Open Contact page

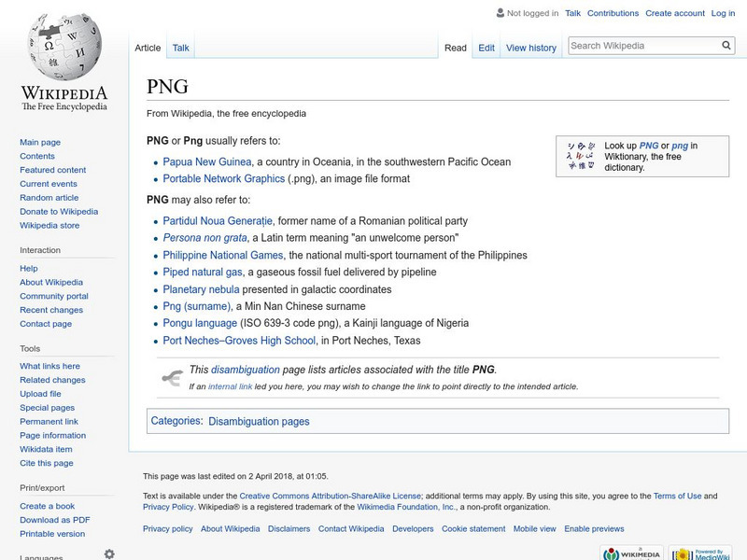coord(46,323)
